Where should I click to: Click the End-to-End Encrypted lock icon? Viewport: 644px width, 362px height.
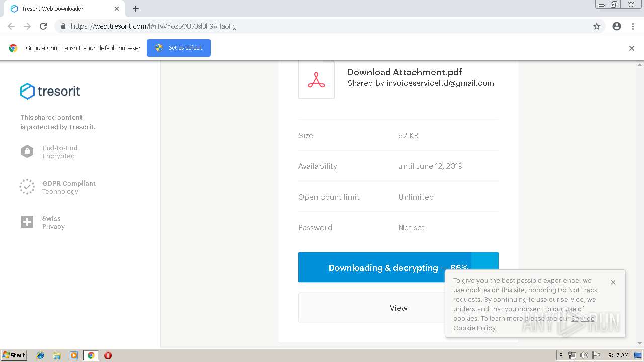pyautogui.click(x=27, y=151)
